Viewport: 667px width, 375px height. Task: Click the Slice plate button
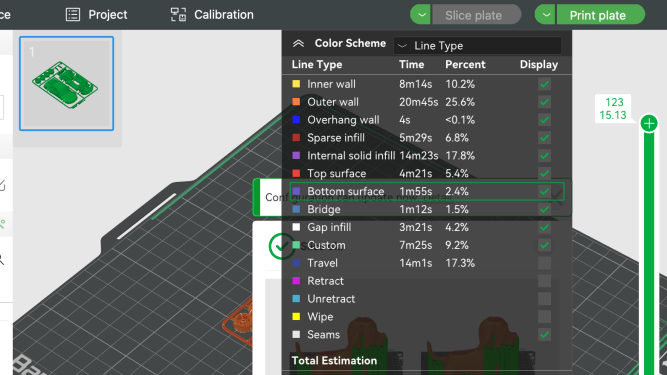(x=476, y=15)
